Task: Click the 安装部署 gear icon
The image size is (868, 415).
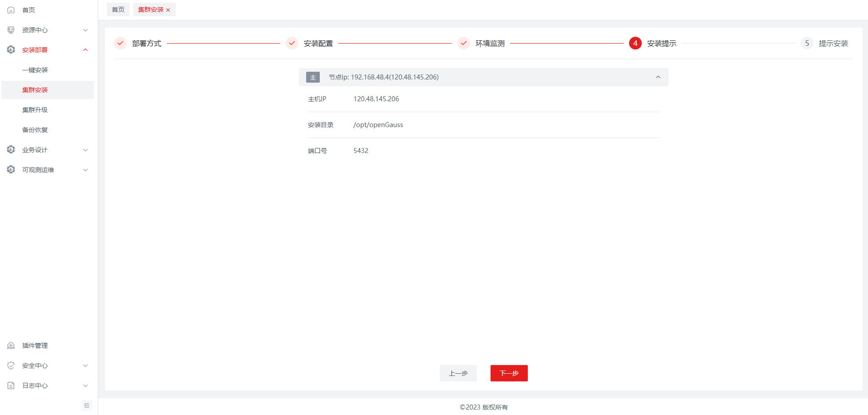Action: tap(11, 50)
